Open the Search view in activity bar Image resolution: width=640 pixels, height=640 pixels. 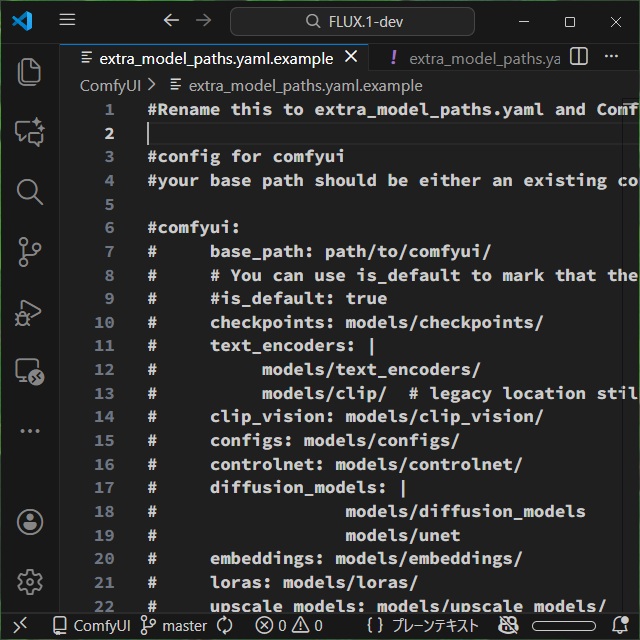click(29, 192)
